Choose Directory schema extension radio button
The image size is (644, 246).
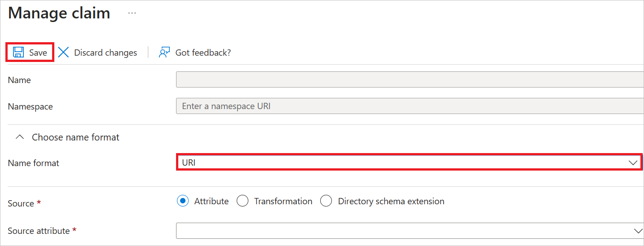pyautogui.click(x=326, y=201)
